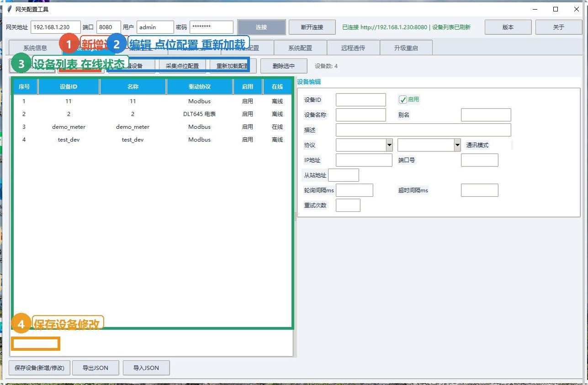This screenshot has height=385, width=588.
Task: Save device with 保存设备(新增/修改) button
Action: [x=39, y=368]
